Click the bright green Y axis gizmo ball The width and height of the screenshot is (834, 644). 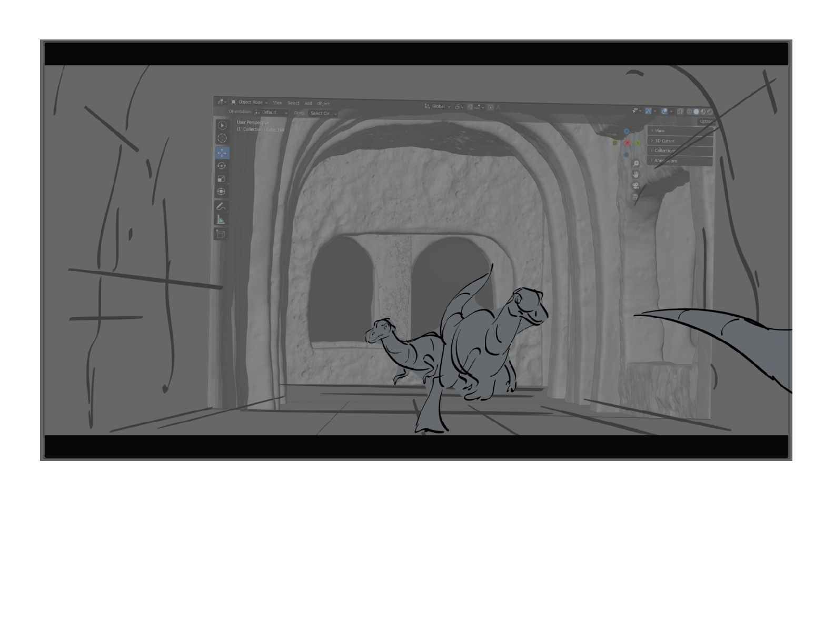[638, 143]
